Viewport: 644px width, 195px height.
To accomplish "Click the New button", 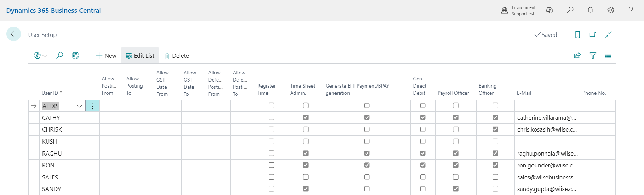I will 106,56.
